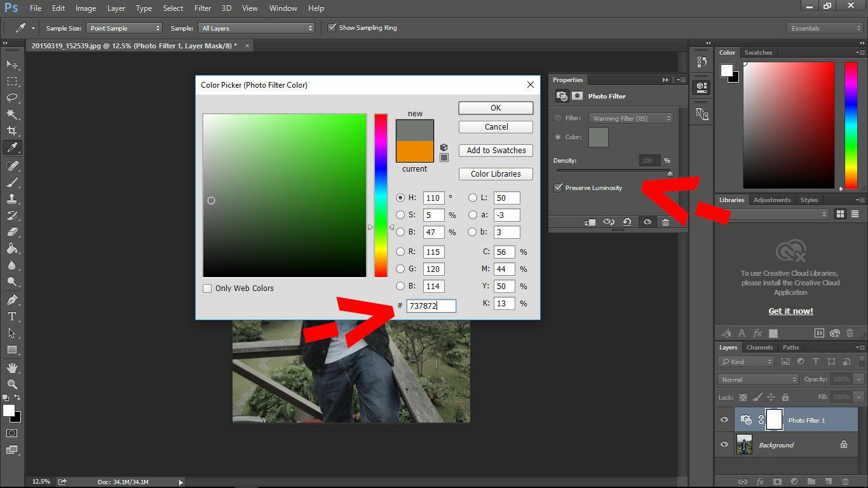Uncheck the Preserve Luminosity checkbox

click(x=559, y=187)
